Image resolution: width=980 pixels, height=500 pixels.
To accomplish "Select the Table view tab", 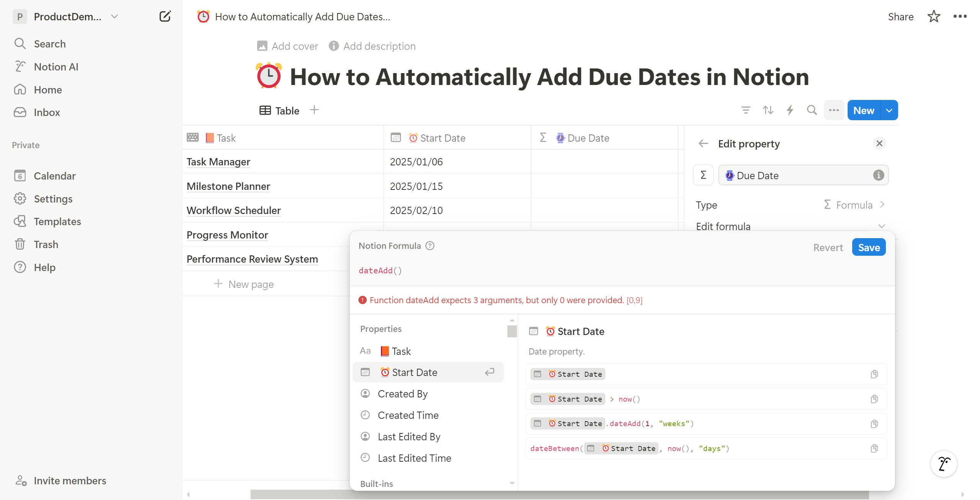I will tap(279, 111).
